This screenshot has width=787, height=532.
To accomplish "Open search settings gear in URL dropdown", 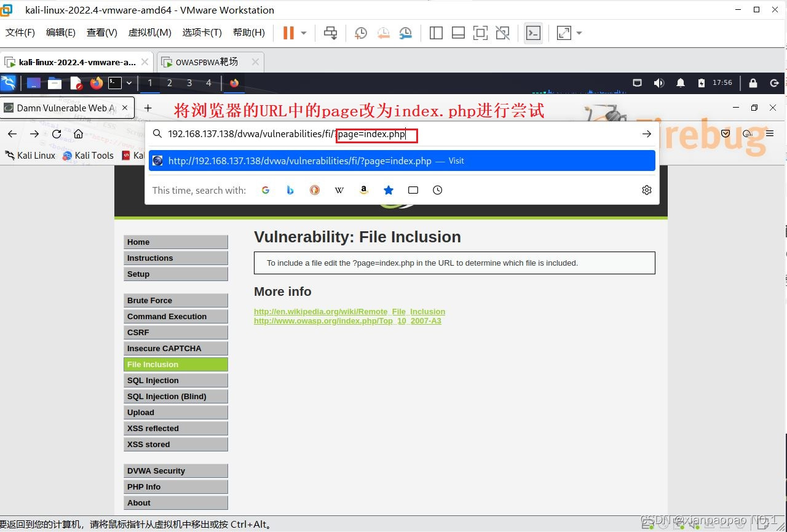I will (646, 190).
